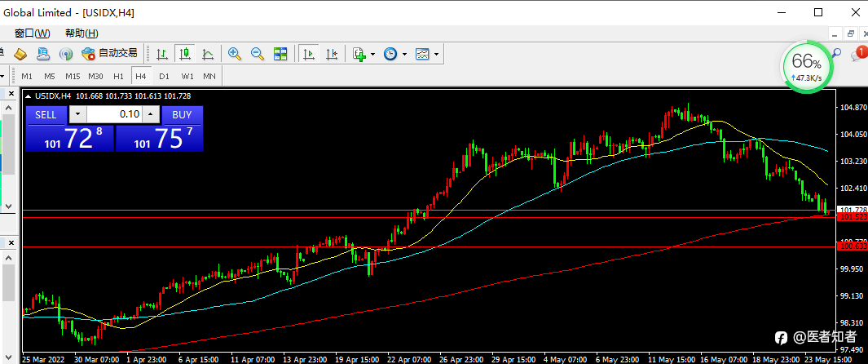Select the H4 timeframe

(141, 76)
